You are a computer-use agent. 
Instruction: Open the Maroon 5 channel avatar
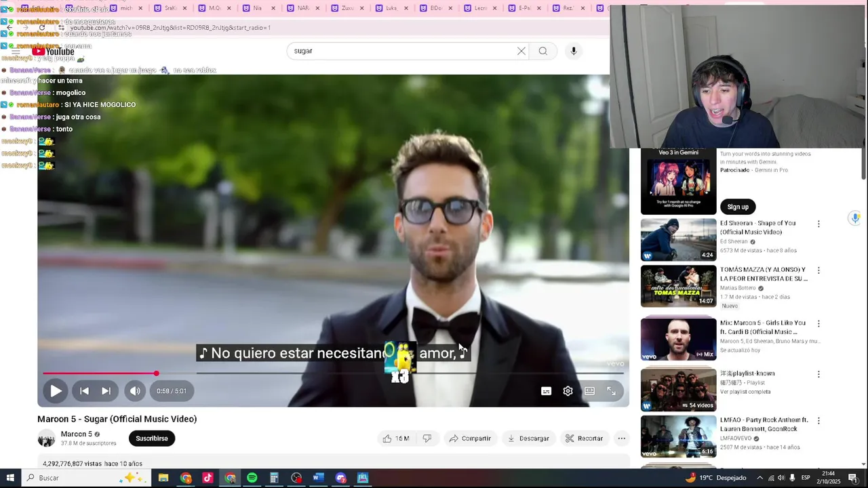pos(46,439)
